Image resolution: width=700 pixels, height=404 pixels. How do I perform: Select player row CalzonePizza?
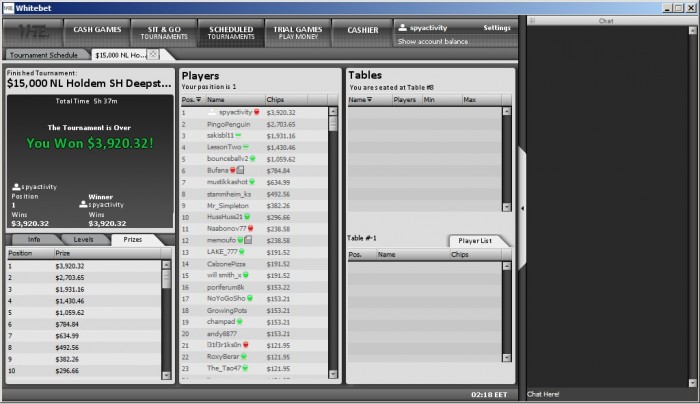254,263
